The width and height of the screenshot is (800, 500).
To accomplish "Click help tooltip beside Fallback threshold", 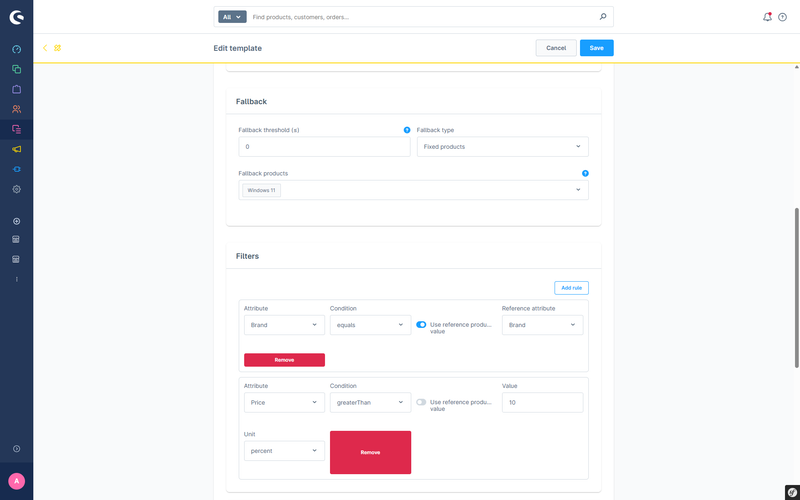I will coord(406,130).
